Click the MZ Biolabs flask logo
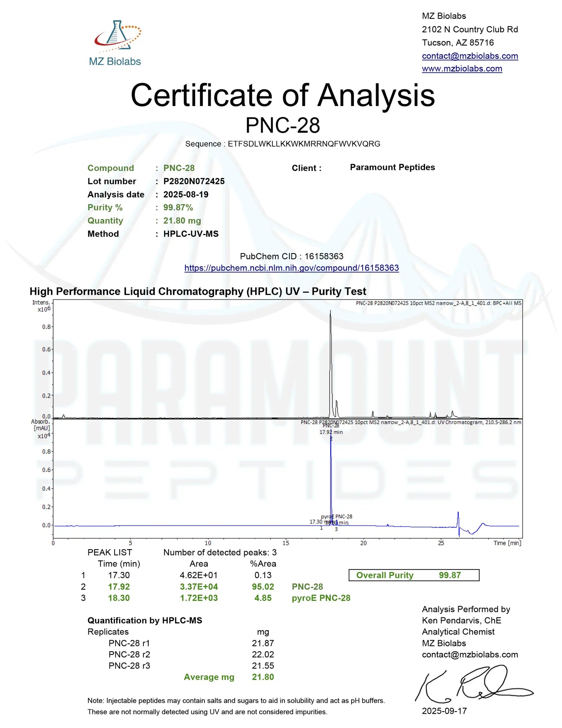The height and width of the screenshot is (728, 562). (115, 43)
